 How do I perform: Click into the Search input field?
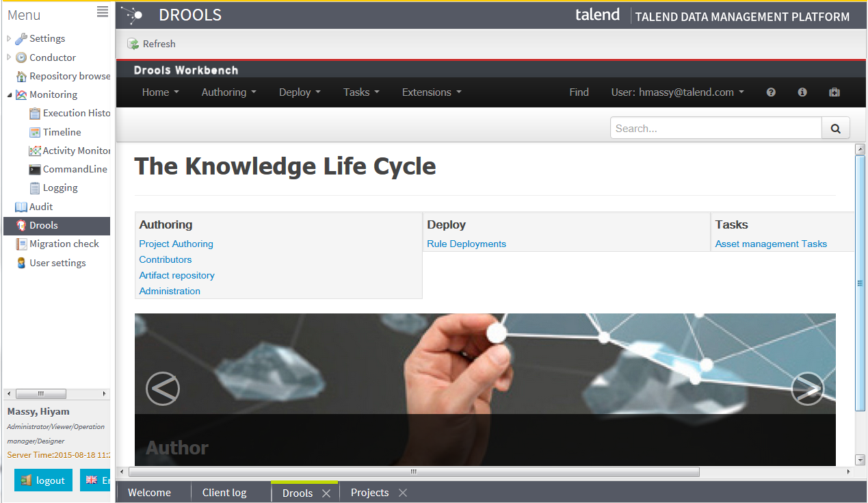coord(716,128)
